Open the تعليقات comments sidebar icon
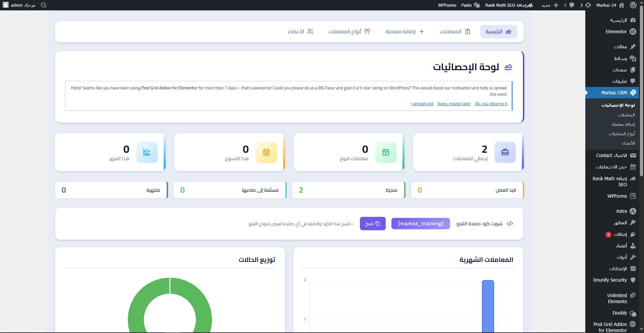 click(x=633, y=81)
